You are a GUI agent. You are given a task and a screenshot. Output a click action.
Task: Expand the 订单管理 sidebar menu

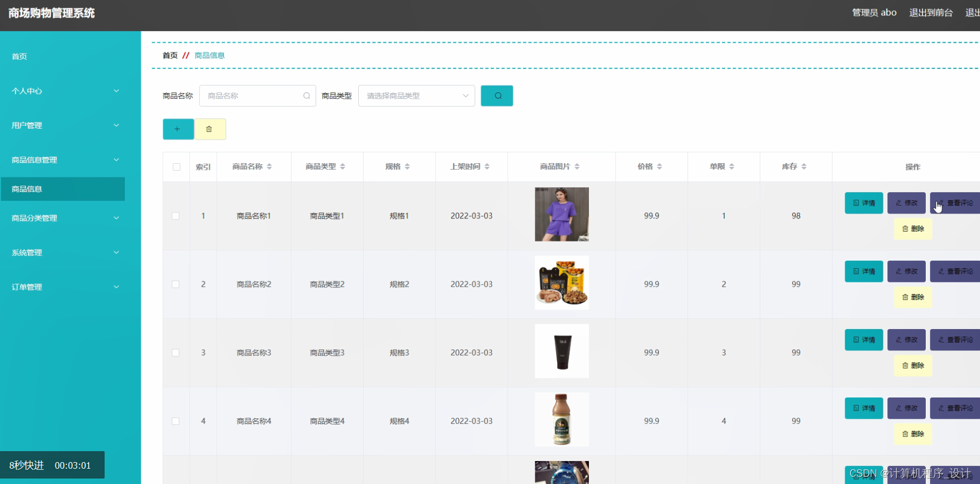(65, 287)
